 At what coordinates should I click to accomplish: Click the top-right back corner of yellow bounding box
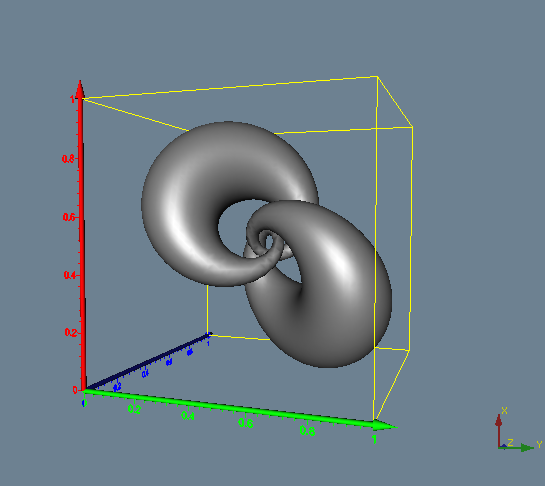click(377, 76)
